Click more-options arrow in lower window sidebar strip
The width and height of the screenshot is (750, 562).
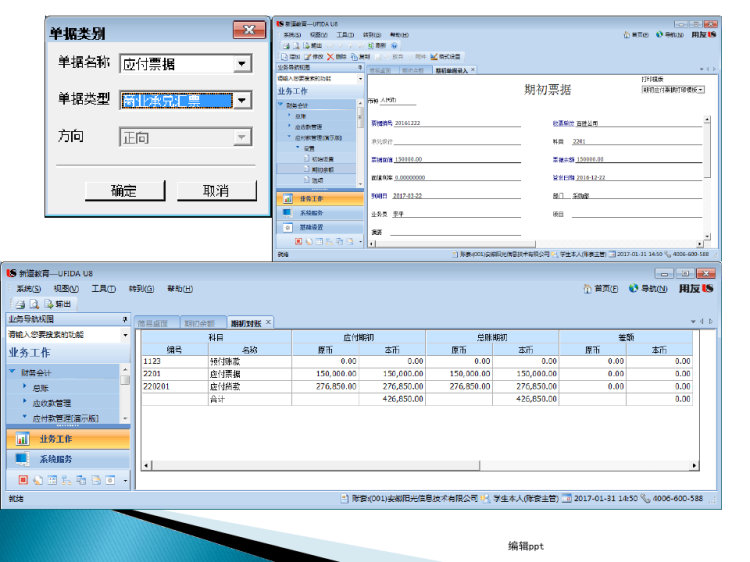coord(125,480)
